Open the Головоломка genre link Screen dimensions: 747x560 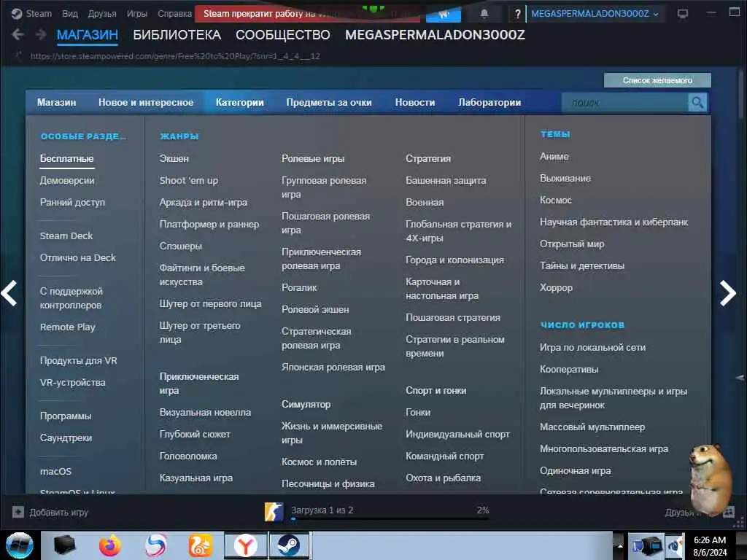(188, 456)
